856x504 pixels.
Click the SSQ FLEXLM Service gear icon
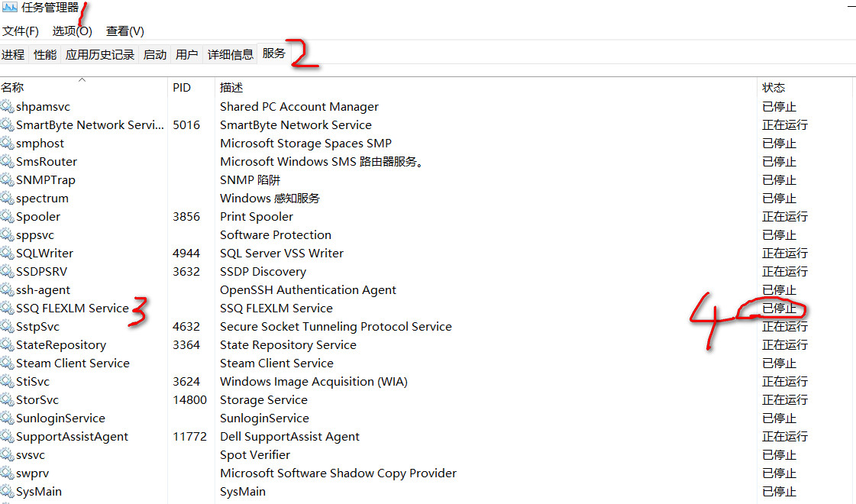tap(8, 309)
